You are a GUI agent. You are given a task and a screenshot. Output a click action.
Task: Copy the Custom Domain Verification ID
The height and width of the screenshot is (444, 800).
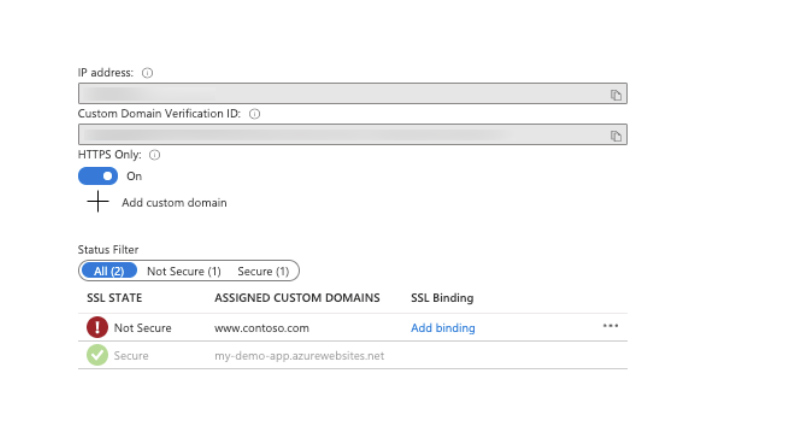pos(616,136)
